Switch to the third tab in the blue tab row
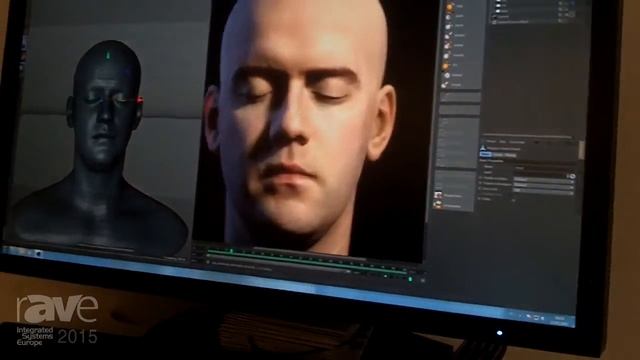The image size is (640, 360). [511, 155]
